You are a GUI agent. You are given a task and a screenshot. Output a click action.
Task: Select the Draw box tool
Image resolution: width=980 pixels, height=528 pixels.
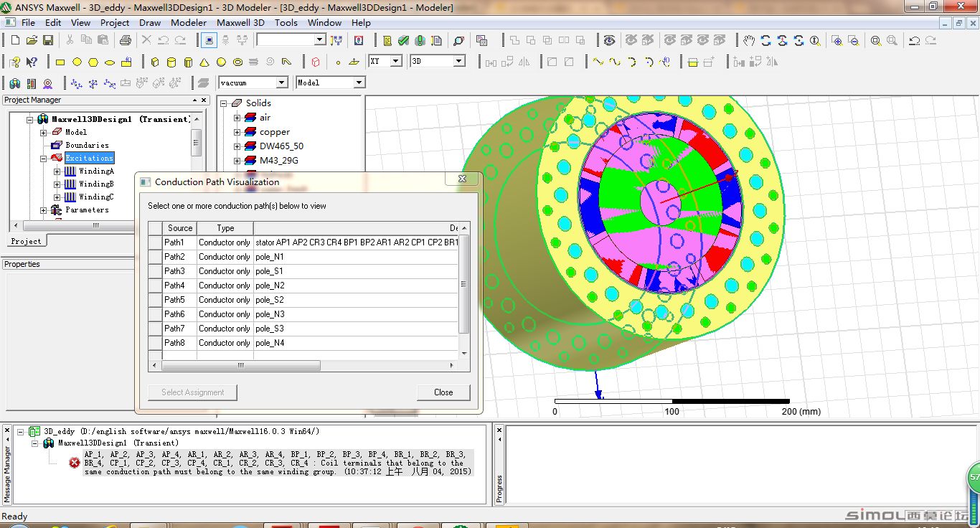tap(155, 62)
